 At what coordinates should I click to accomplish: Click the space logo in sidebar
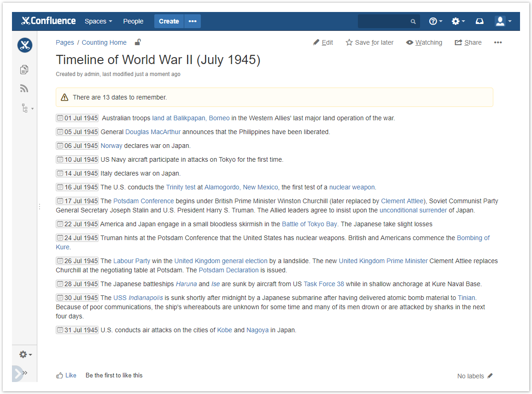click(x=25, y=45)
